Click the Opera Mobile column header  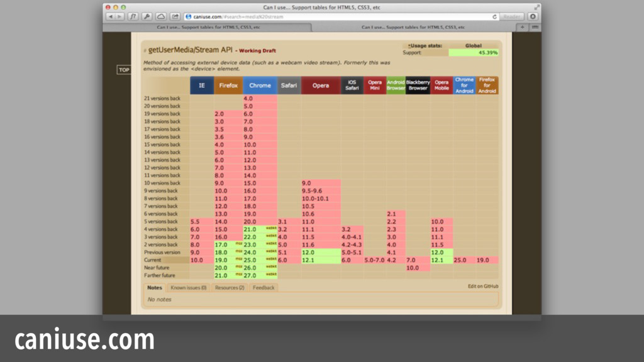tap(441, 85)
